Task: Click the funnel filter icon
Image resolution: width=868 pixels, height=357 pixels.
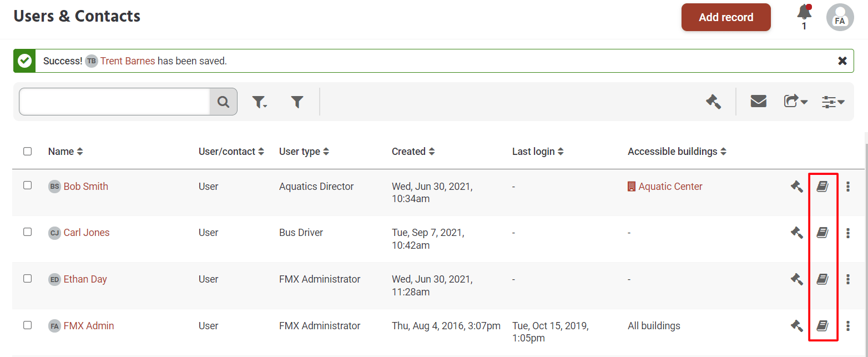Action: pos(297,102)
